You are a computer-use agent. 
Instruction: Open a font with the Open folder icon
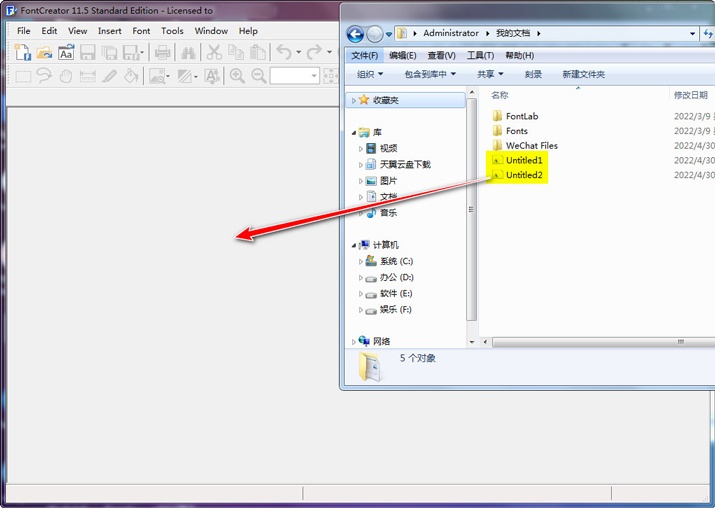tap(44, 53)
